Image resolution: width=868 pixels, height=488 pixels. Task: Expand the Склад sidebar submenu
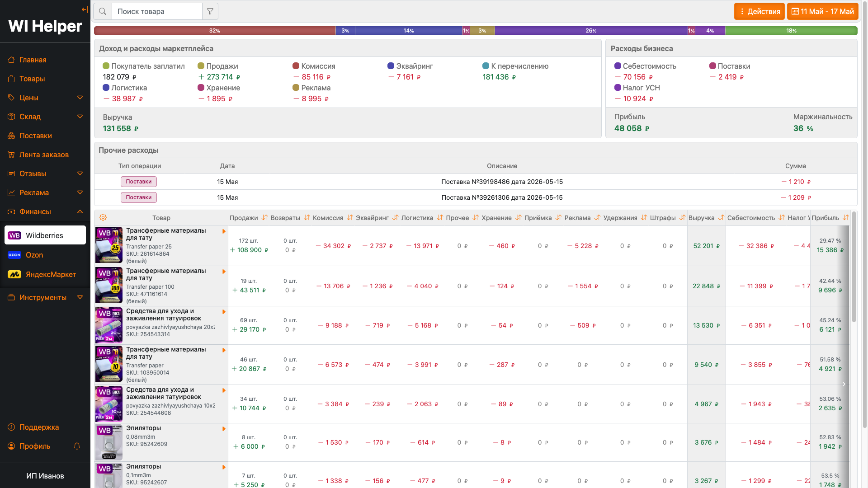coord(80,117)
